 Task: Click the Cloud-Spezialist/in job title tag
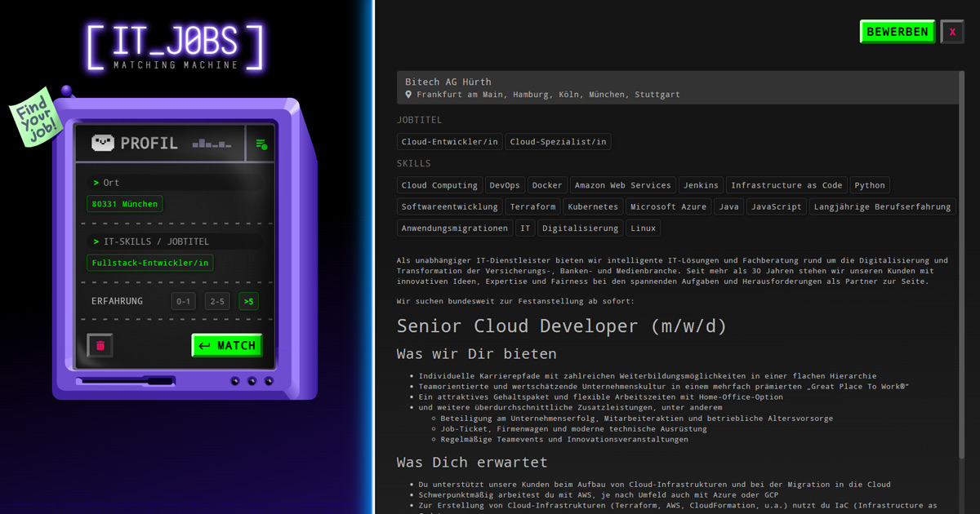(x=559, y=142)
